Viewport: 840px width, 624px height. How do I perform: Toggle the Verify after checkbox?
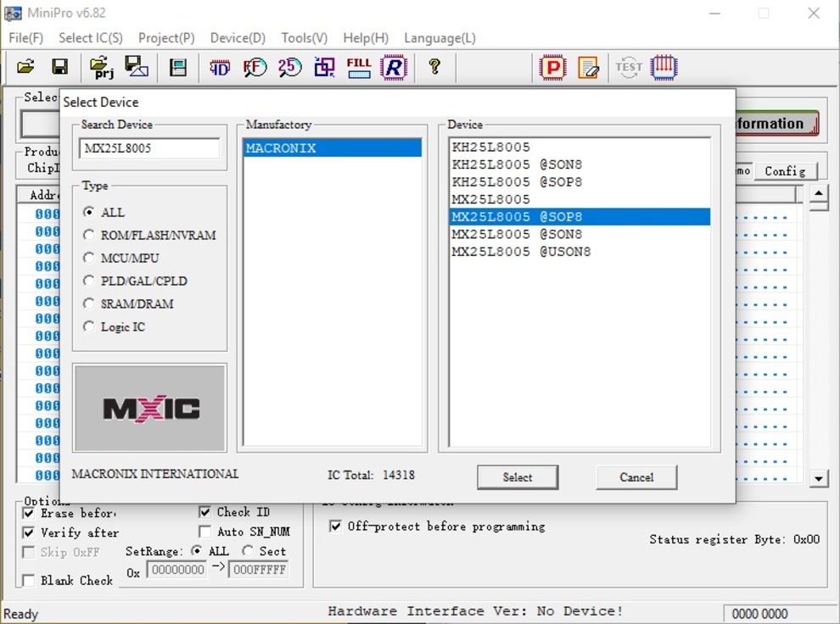(29, 532)
